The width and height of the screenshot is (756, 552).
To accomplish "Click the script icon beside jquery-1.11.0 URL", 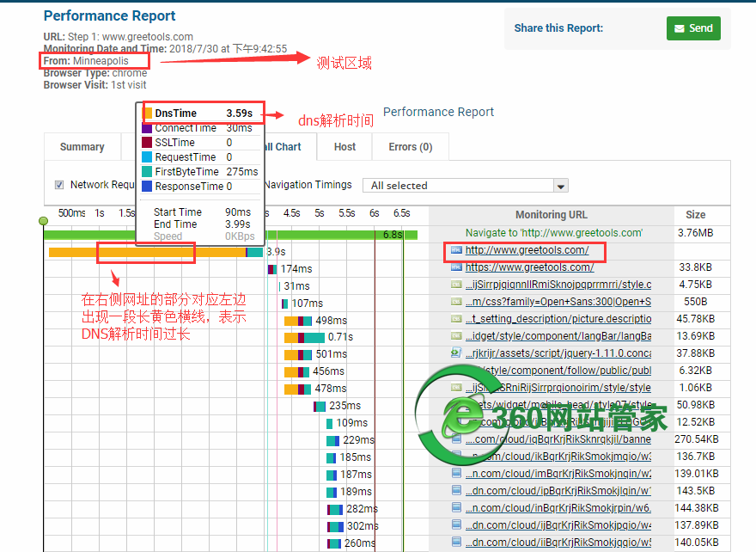I will click(456, 353).
